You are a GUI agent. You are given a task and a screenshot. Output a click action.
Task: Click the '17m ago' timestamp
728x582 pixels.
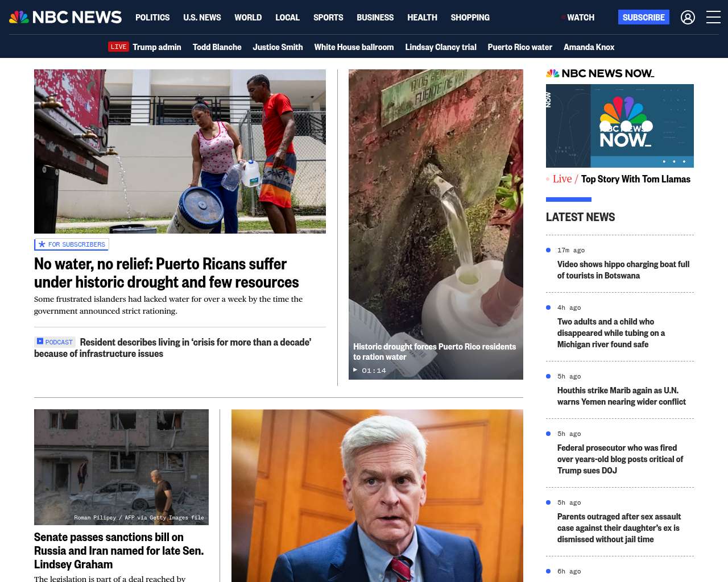571,250
